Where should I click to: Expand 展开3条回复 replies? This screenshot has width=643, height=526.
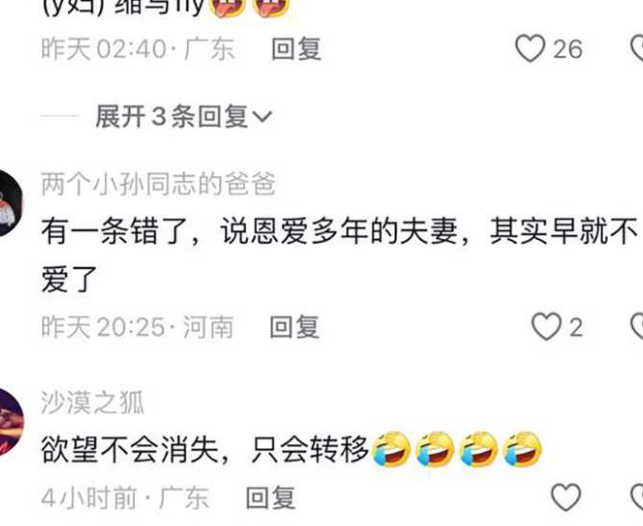(183, 116)
